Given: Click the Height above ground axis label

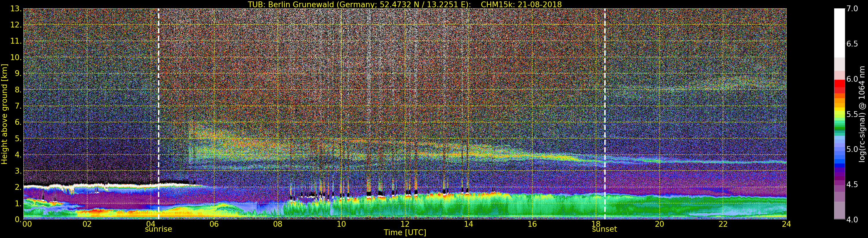Looking at the screenshot, I should tap(4, 114).
